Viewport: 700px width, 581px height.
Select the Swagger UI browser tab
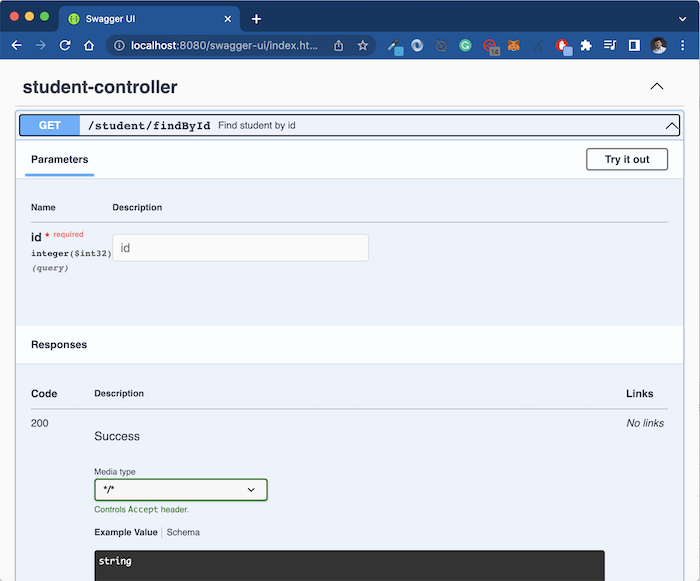tap(150, 19)
